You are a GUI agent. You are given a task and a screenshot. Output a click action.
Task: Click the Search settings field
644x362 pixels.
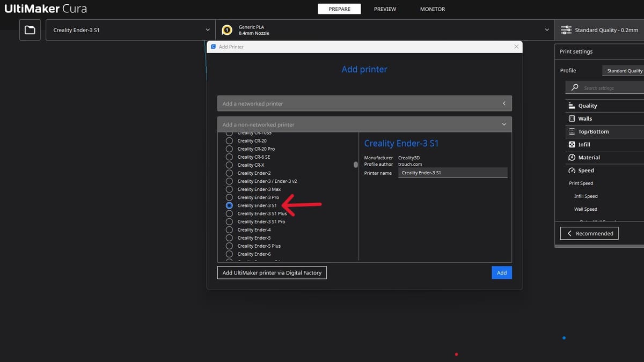tap(605, 87)
